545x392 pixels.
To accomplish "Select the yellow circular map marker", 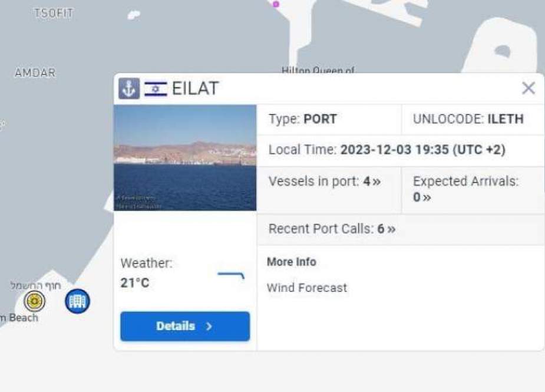I will click(35, 301).
